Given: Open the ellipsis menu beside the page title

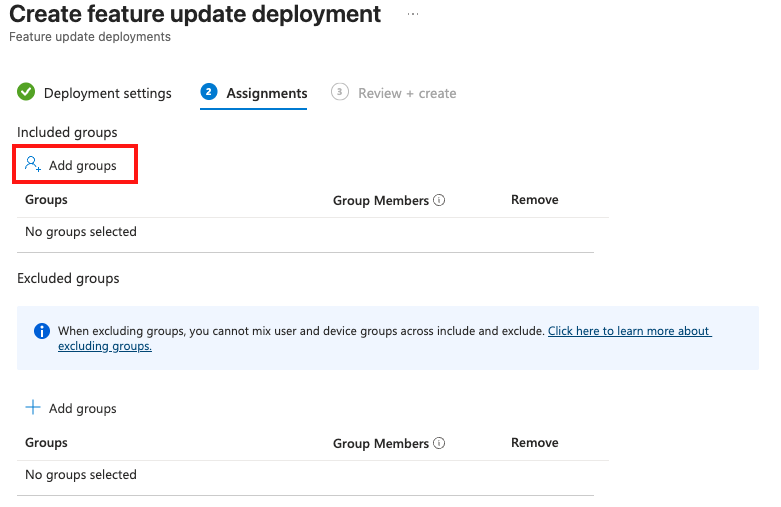Looking at the screenshot, I should [413, 14].
